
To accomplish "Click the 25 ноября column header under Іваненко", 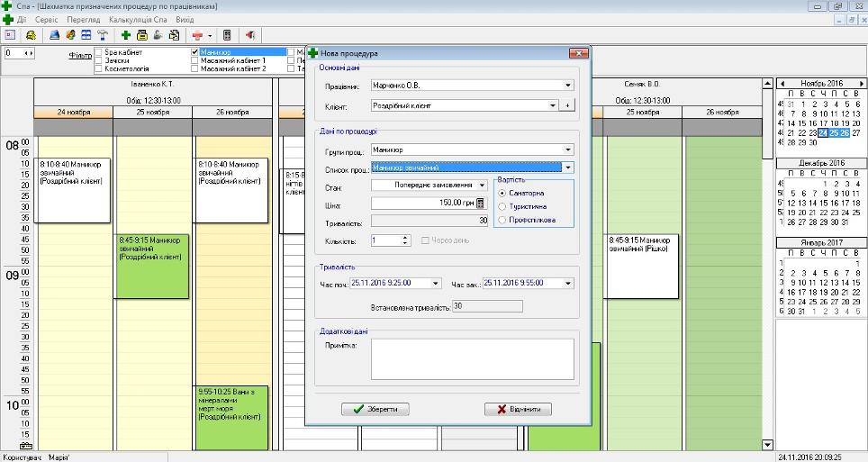I will coord(153,112).
